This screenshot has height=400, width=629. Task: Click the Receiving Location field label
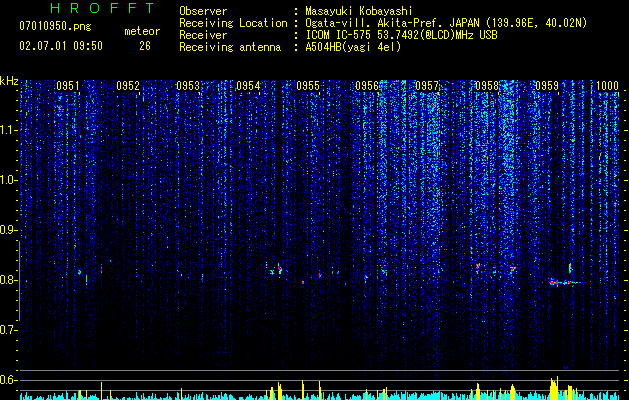pyautogui.click(x=233, y=24)
